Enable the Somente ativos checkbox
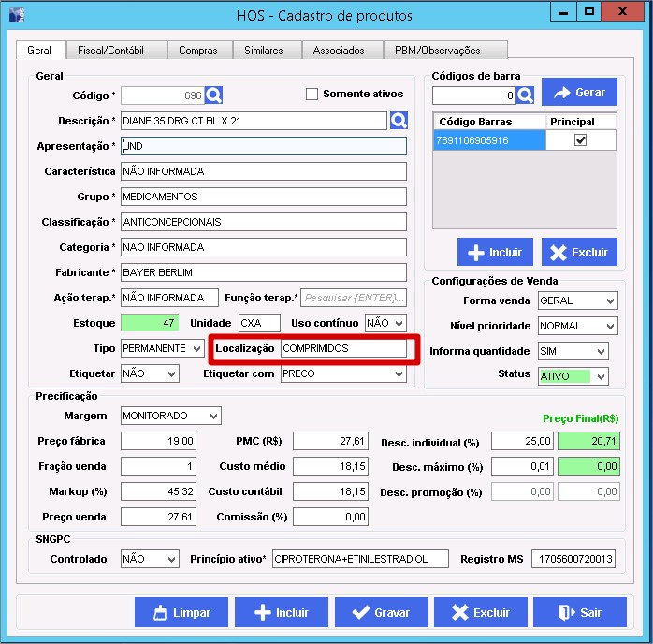This screenshot has width=653, height=644. tap(312, 95)
